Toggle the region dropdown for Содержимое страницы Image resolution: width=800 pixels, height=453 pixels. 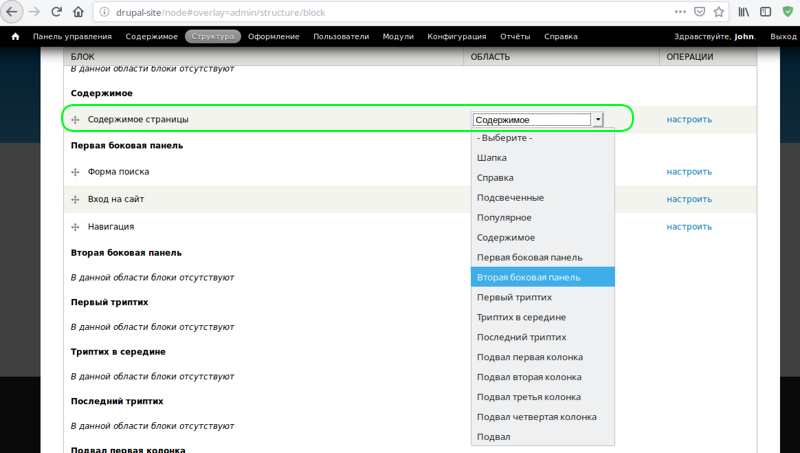(538, 119)
